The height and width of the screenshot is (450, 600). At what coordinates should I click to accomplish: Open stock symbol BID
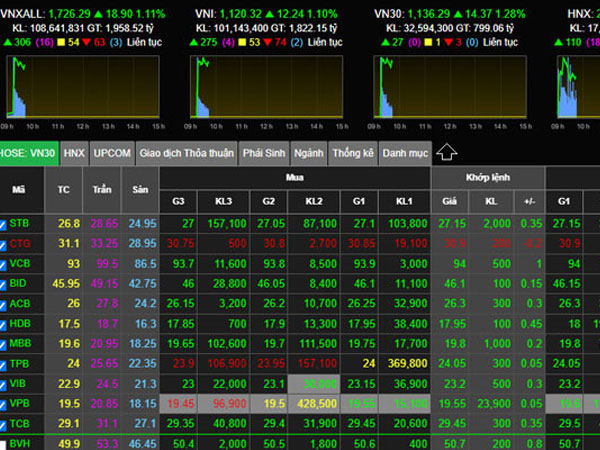point(18,283)
